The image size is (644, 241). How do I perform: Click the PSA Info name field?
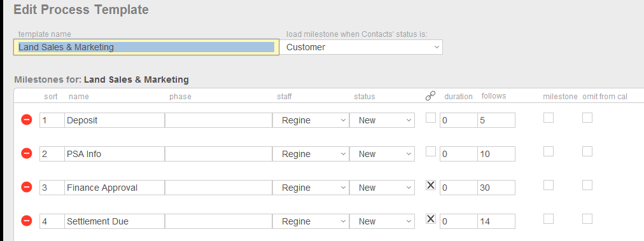pyautogui.click(x=115, y=154)
